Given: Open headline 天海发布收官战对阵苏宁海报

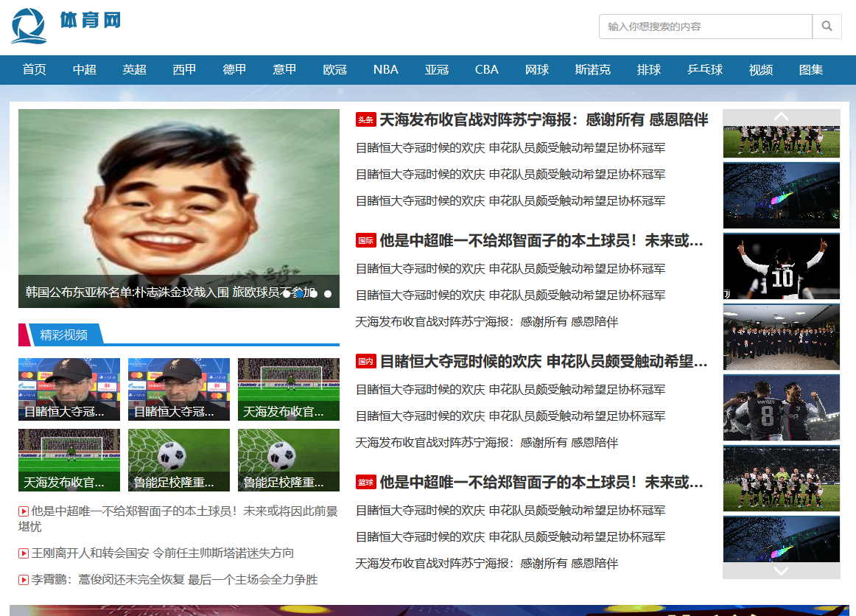Looking at the screenshot, I should pos(544,120).
